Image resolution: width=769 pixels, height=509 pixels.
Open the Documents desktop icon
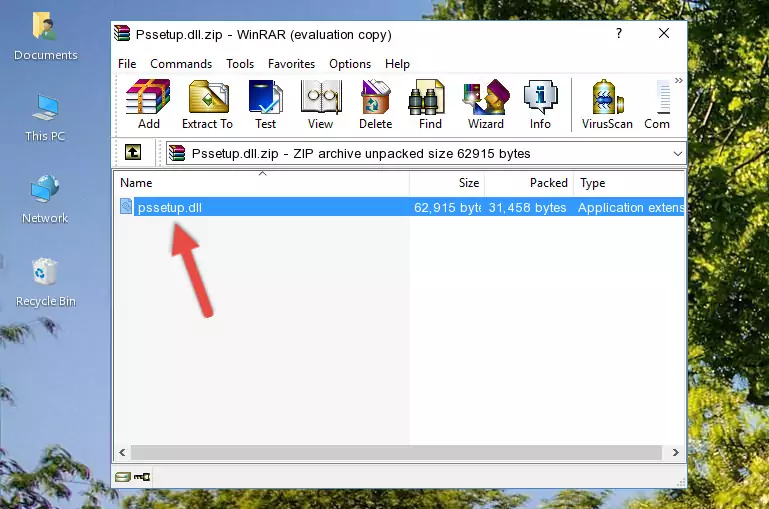coord(45,37)
